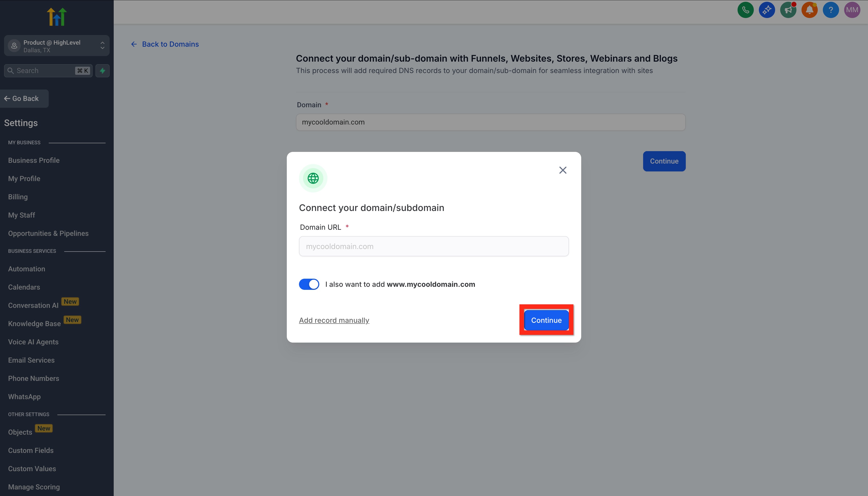Open the orange notifications bell
This screenshot has width=868, height=496.
809,10
